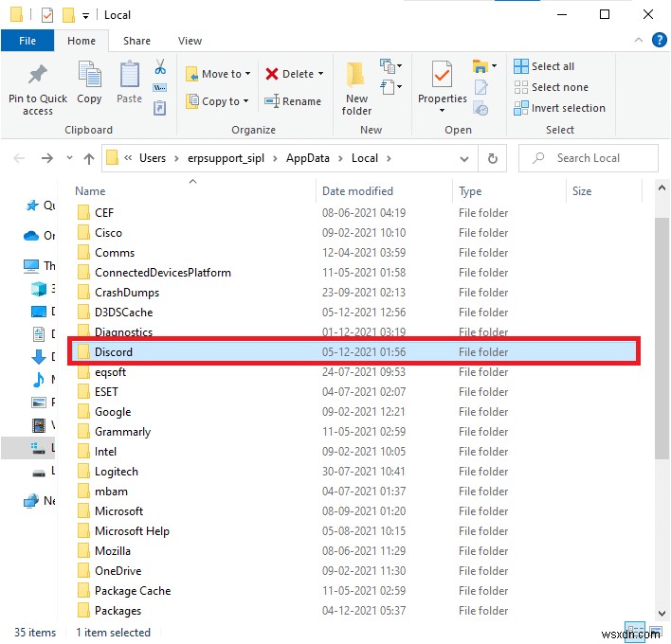Open Copy to dropdown
671x644 pixels.
(217, 101)
